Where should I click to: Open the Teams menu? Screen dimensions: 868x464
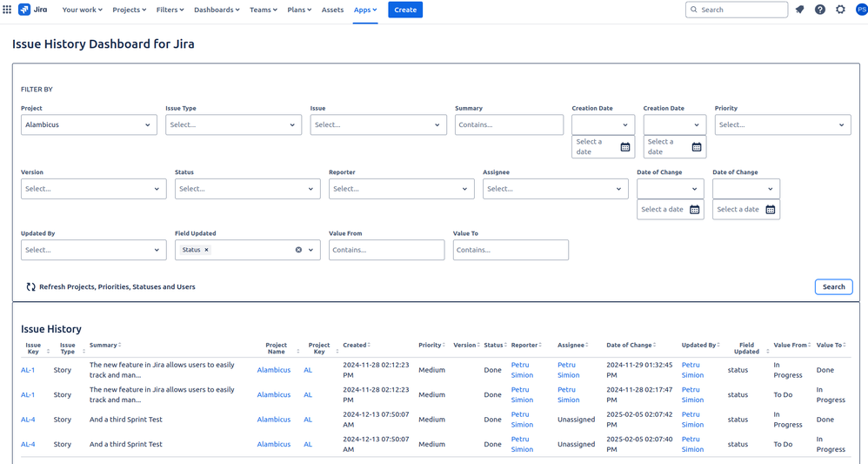[x=264, y=10]
